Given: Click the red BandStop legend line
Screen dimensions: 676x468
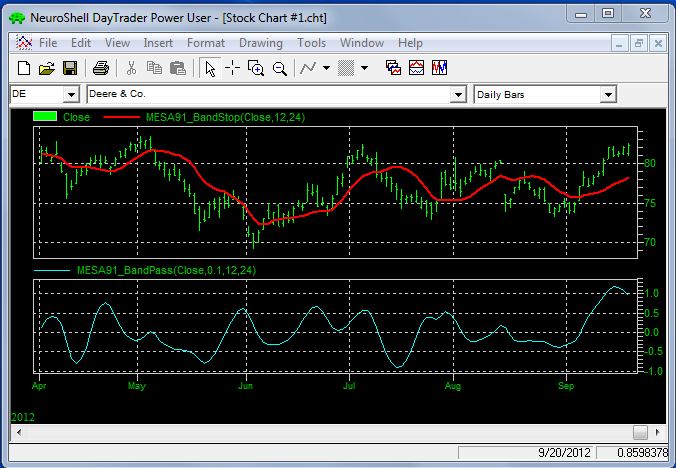Looking at the screenshot, I should point(122,117).
